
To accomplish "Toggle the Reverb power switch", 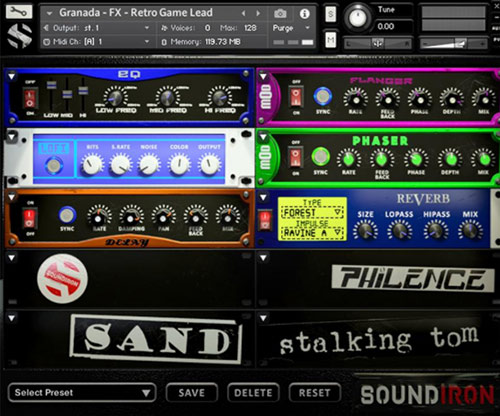I will (265, 220).
